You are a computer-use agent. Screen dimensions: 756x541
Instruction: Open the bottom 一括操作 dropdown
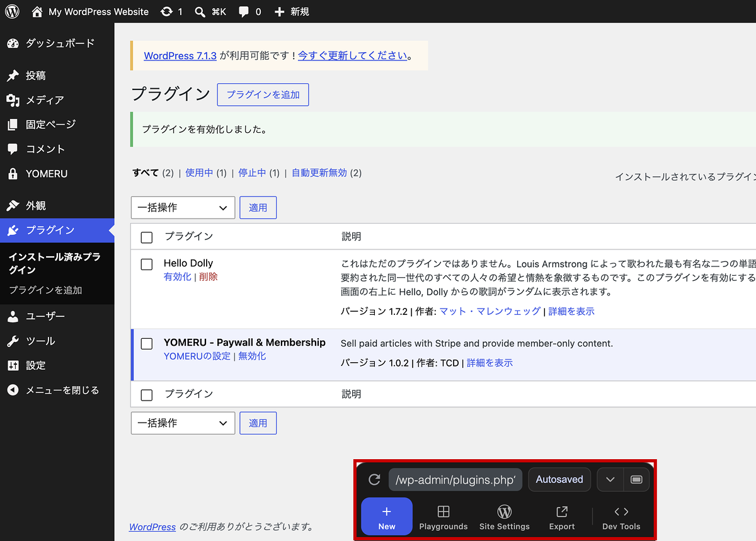tap(183, 423)
